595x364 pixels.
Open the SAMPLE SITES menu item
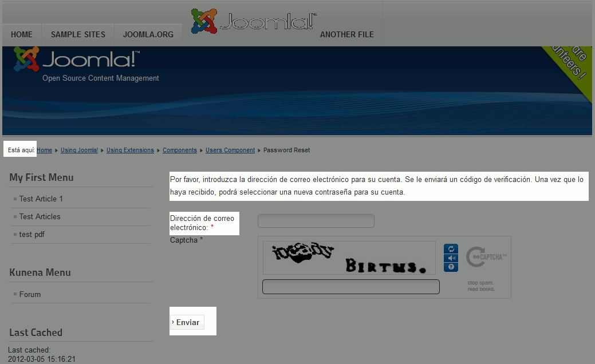(78, 34)
